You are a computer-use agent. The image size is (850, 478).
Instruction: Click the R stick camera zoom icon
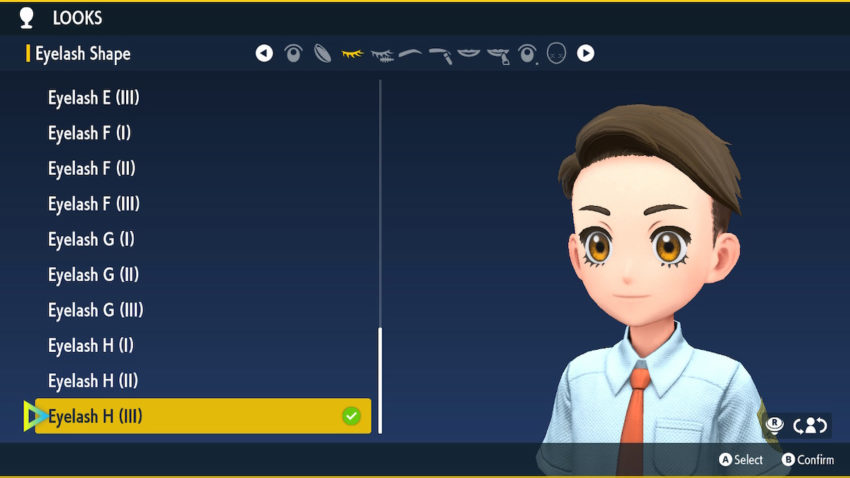[x=774, y=425]
